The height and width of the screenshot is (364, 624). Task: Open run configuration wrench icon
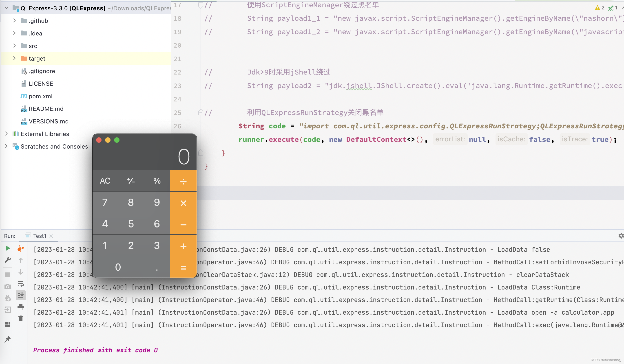(x=8, y=260)
